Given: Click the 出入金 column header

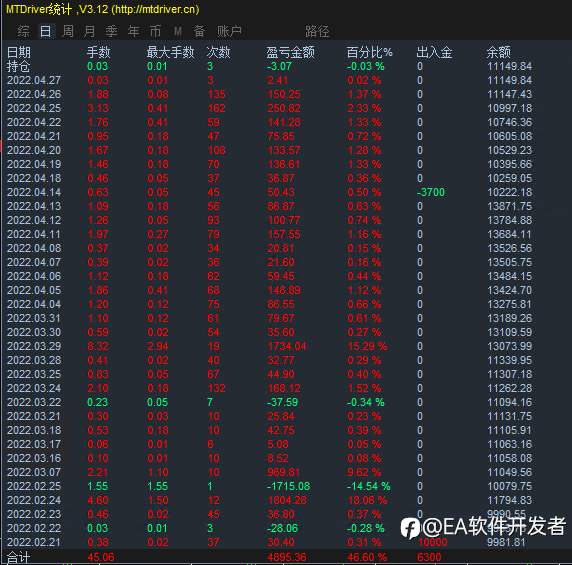Looking at the screenshot, I should [x=434, y=52].
